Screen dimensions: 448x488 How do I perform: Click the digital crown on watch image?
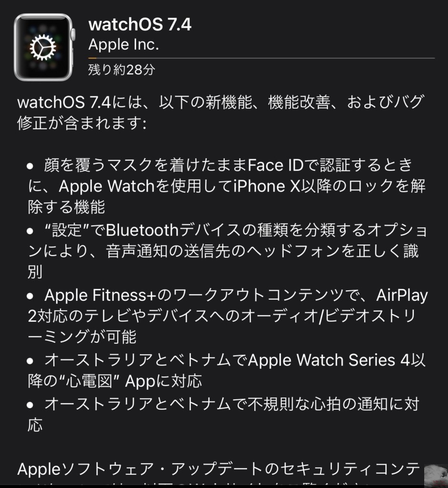(x=73, y=34)
